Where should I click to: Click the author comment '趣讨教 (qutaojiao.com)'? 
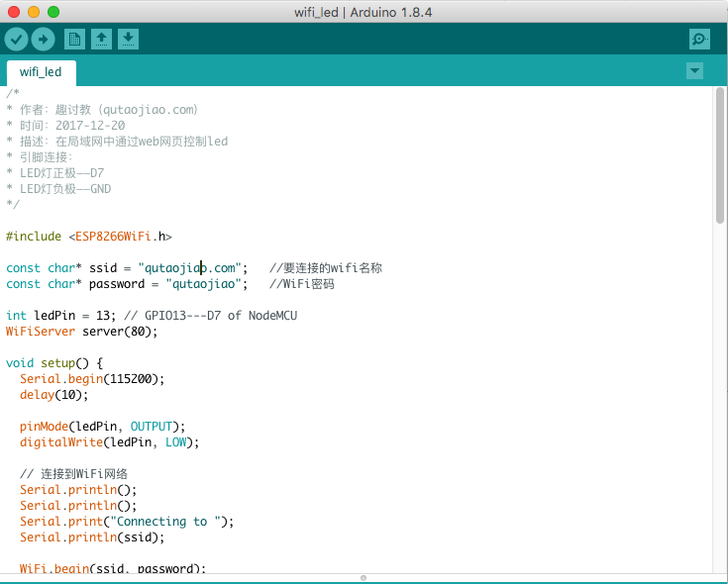pyautogui.click(x=127, y=110)
